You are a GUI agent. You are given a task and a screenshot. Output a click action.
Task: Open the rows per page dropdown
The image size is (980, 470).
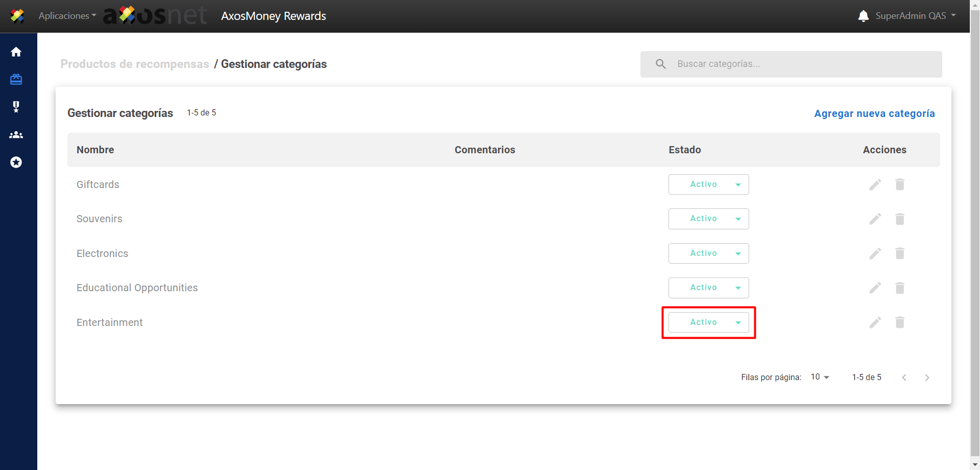(x=820, y=377)
